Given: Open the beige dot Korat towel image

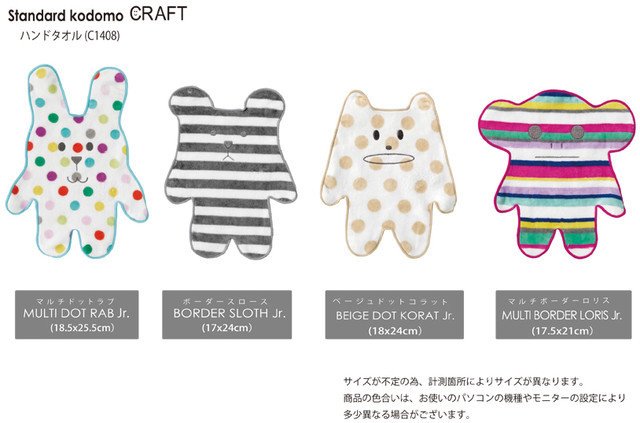Looking at the screenshot, I should (x=388, y=175).
